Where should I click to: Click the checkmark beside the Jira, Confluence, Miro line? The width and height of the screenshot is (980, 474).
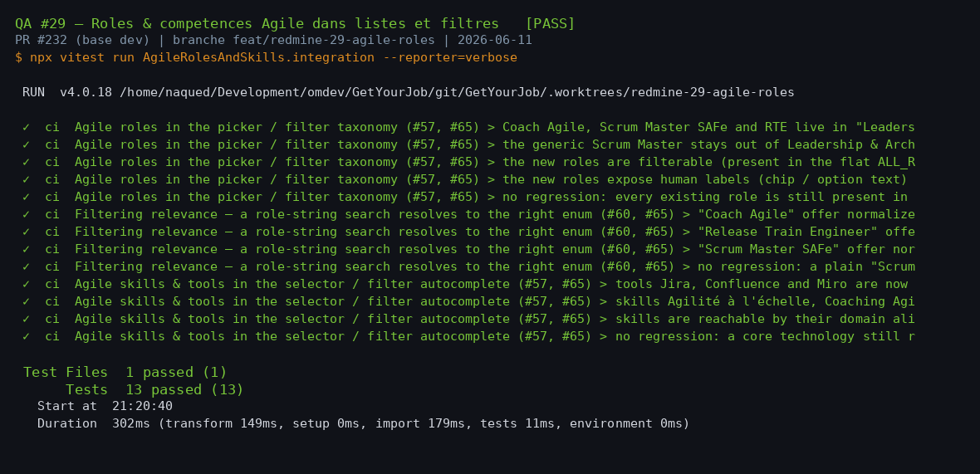pos(27,284)
